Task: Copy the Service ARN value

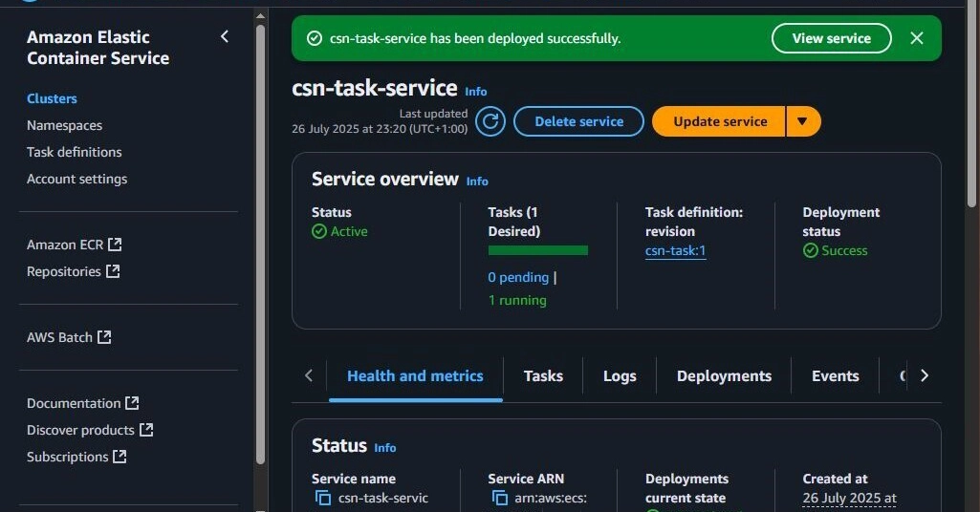Action: click(x=499, y=498)
